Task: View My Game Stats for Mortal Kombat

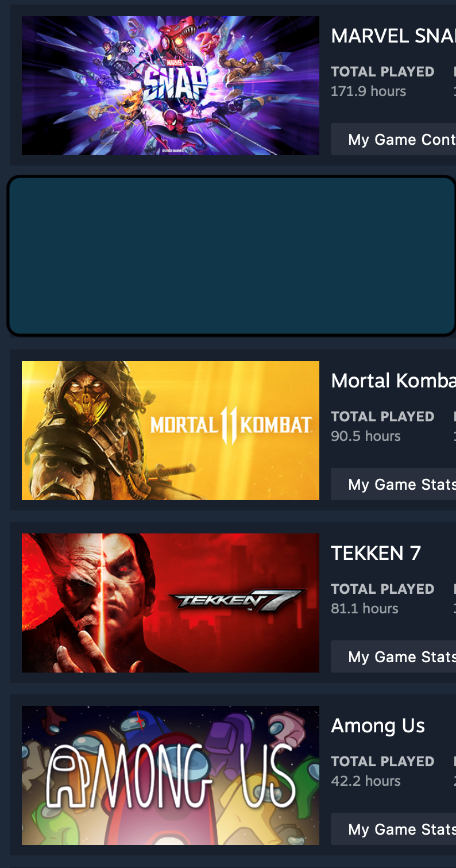Action: pyautogui.click(x=393, y=484)
